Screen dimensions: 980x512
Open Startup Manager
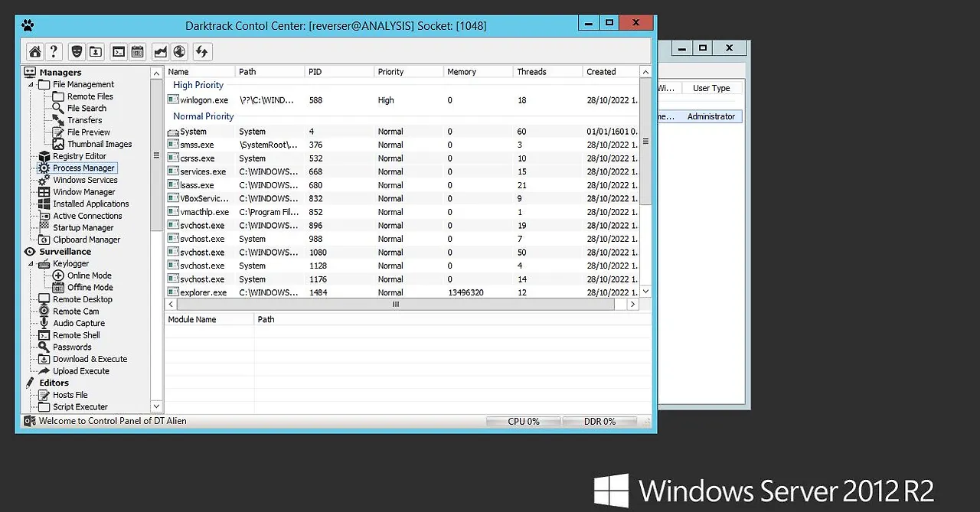click(83, 227)
